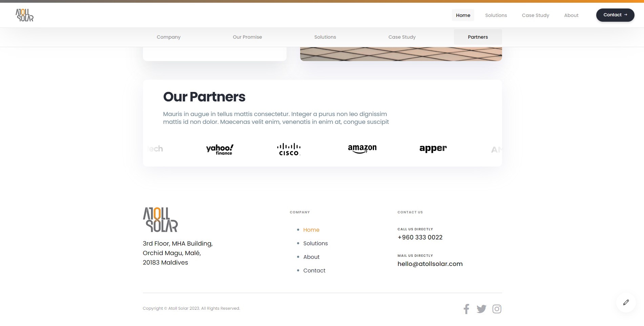
Task: Open the footer Home link
Action: [x=311, y=230]
